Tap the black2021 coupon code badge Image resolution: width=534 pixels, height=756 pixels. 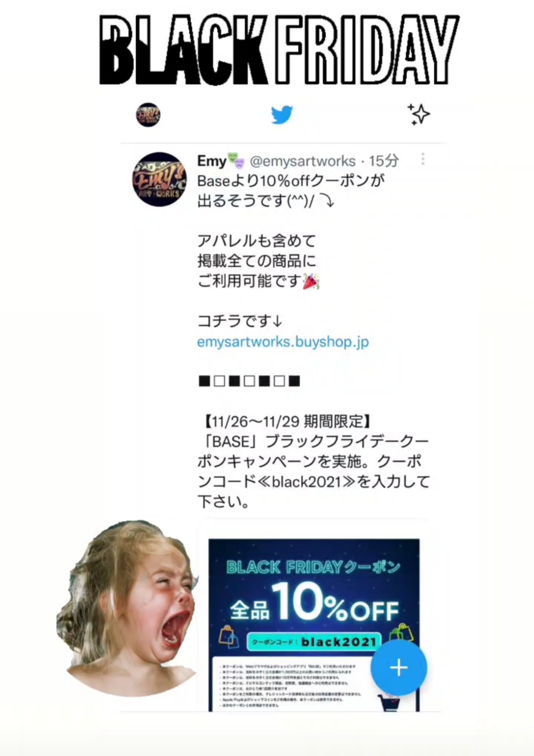314,641
